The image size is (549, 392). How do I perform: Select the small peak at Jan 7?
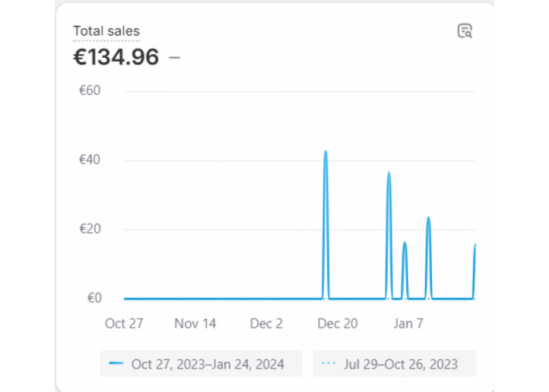coord(405,243)
